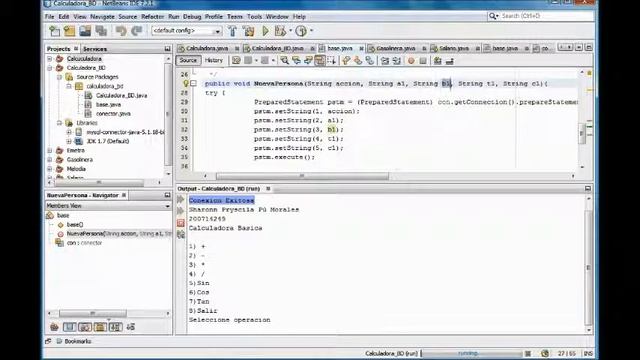Switch to the Gasolinera.java editor tab

pos(396,48)
